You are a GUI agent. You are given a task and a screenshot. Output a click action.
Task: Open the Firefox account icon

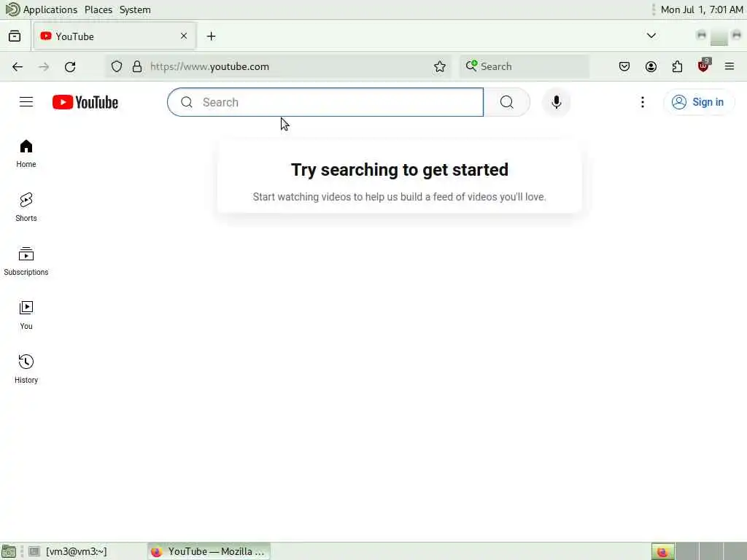point(651,66)
